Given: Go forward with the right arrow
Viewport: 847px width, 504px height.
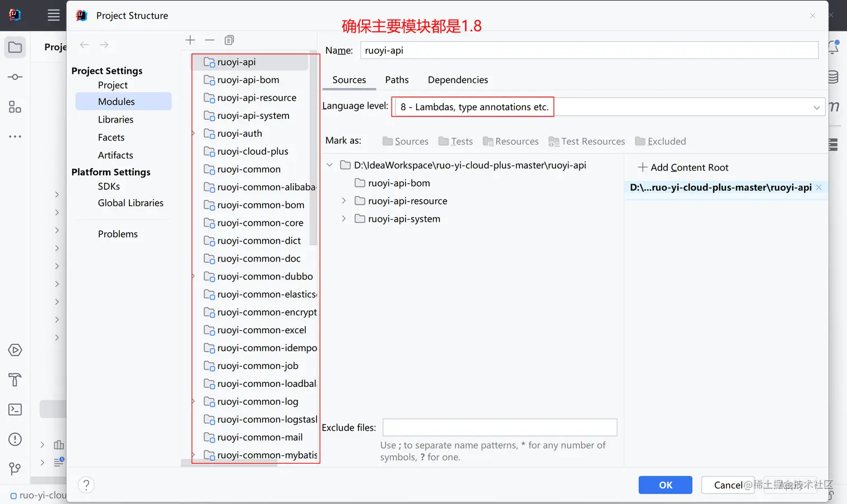Looking at the screenshot, I should coord(104,45).
